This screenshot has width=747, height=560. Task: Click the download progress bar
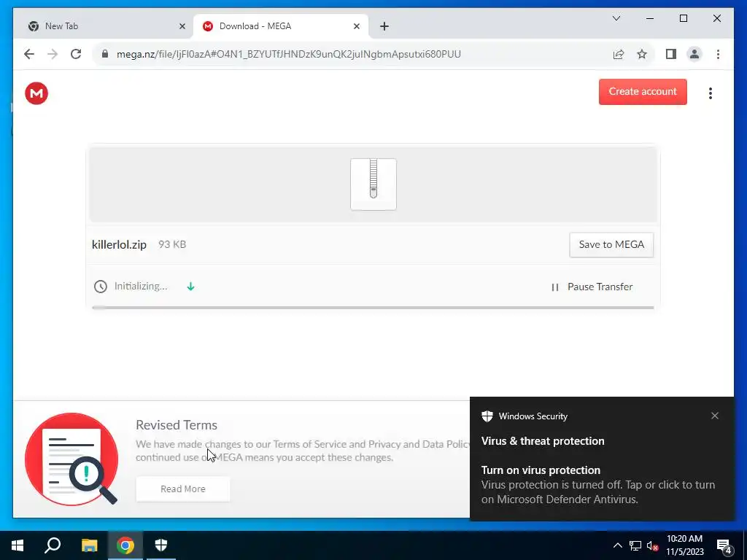[x=373, y=308]
